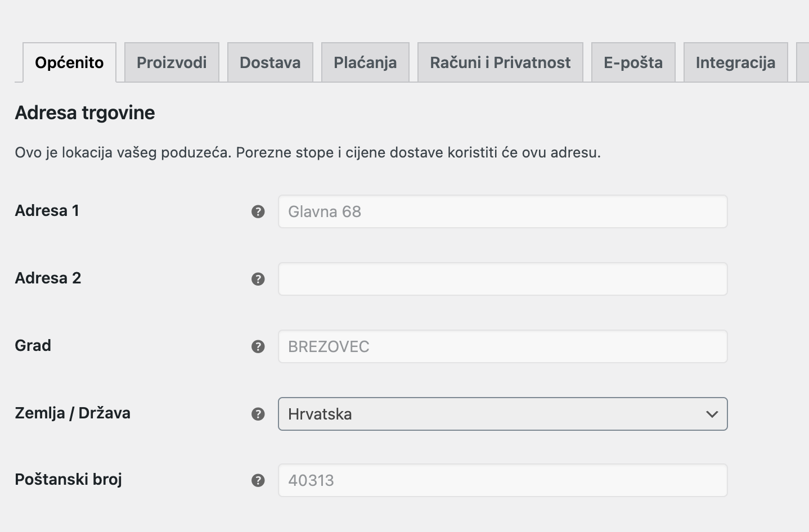Open the country selector showing Hrvatska
The width and height of the screenshot is (809, 532).
click(502, 414)
